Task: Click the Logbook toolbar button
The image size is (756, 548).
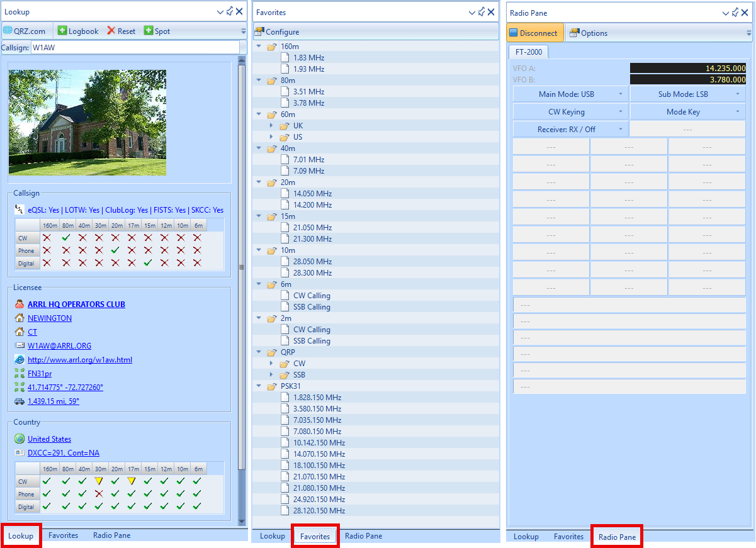Action: pos(78,31)
